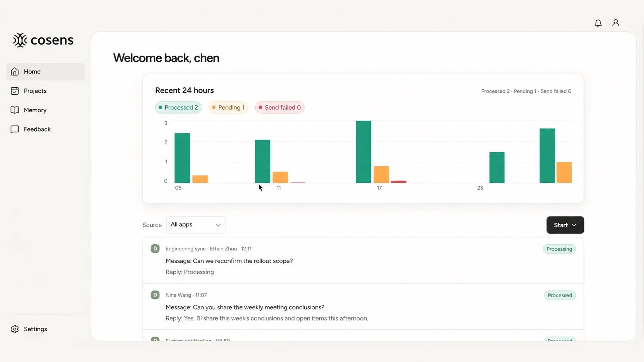Open Settings in the sidebar
The width and height of the screenshot is (644, 362).
coord(45,329)
